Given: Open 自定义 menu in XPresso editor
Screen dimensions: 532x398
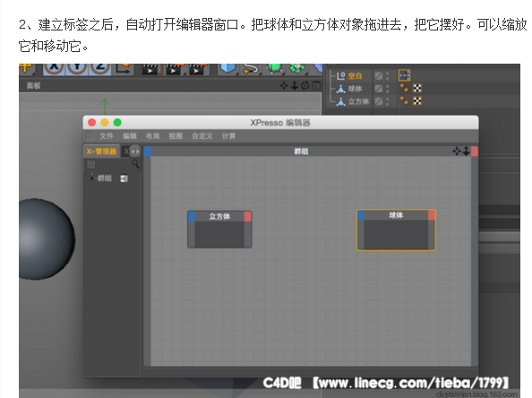Looking at the screenshot, I should [202, 136].
